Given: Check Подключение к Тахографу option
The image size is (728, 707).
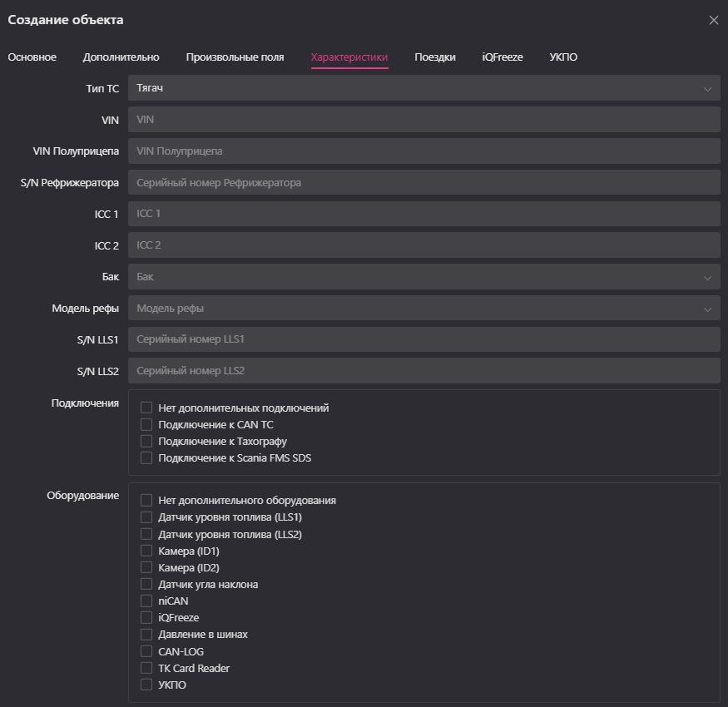Looking at the screenshot, I should click(147, 442).
